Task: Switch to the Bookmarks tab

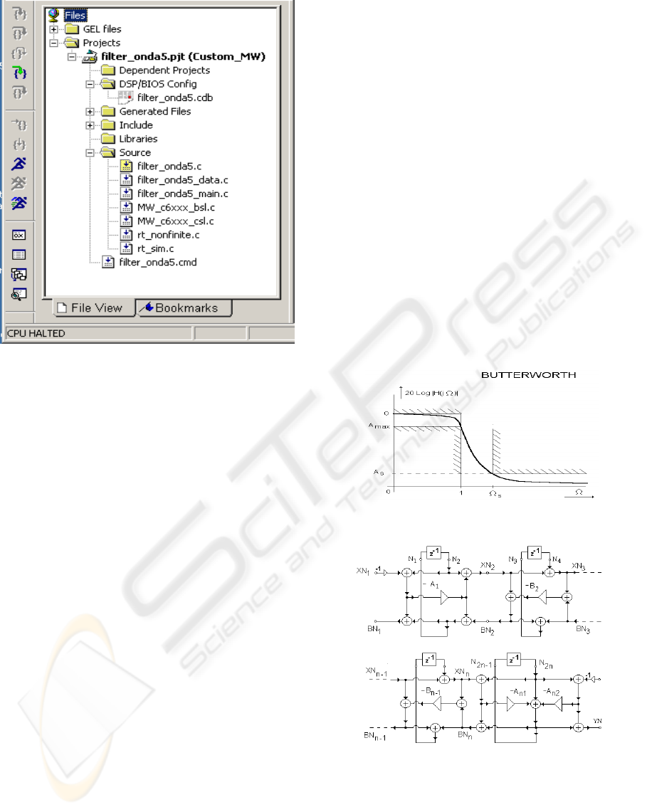Action: (x=185, y=308)
